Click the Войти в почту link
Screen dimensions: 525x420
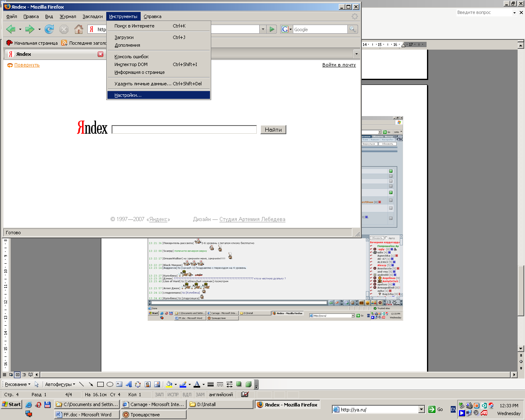click(339, 65)
